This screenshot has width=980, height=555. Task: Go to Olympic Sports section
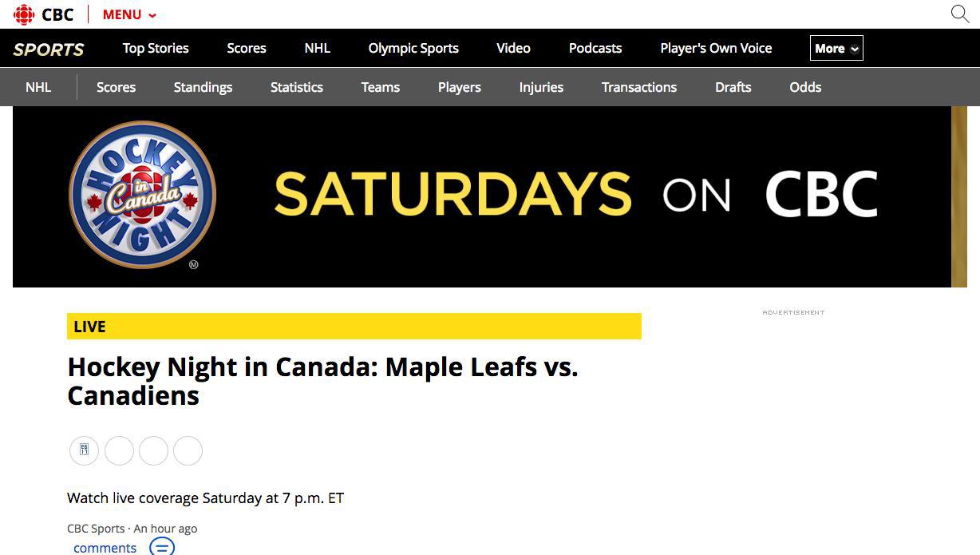tap(413, 48)
